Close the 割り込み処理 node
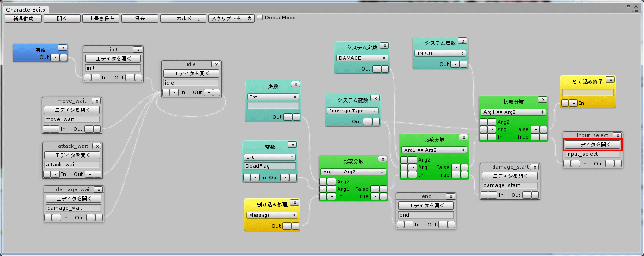Screen dimensions: 644x256 294,202
